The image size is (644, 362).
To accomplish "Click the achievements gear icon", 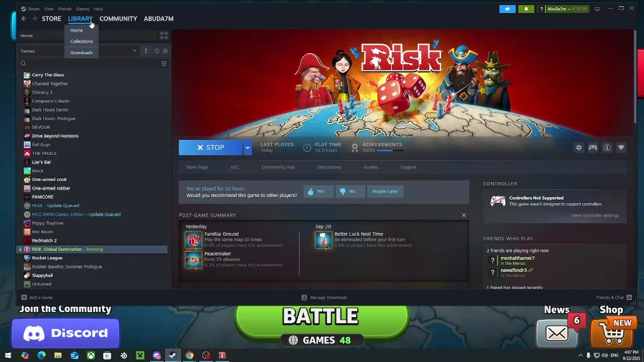I will pos(355,147).
